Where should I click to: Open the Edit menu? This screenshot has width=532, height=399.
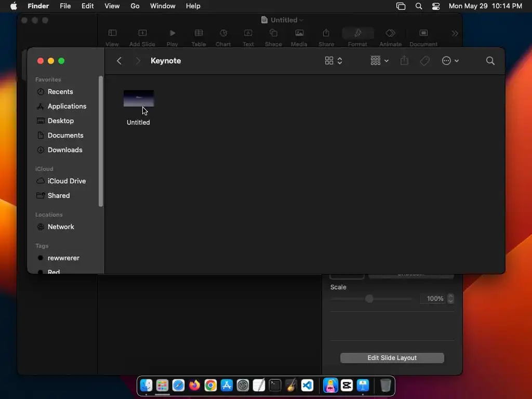tap(87, 6)
